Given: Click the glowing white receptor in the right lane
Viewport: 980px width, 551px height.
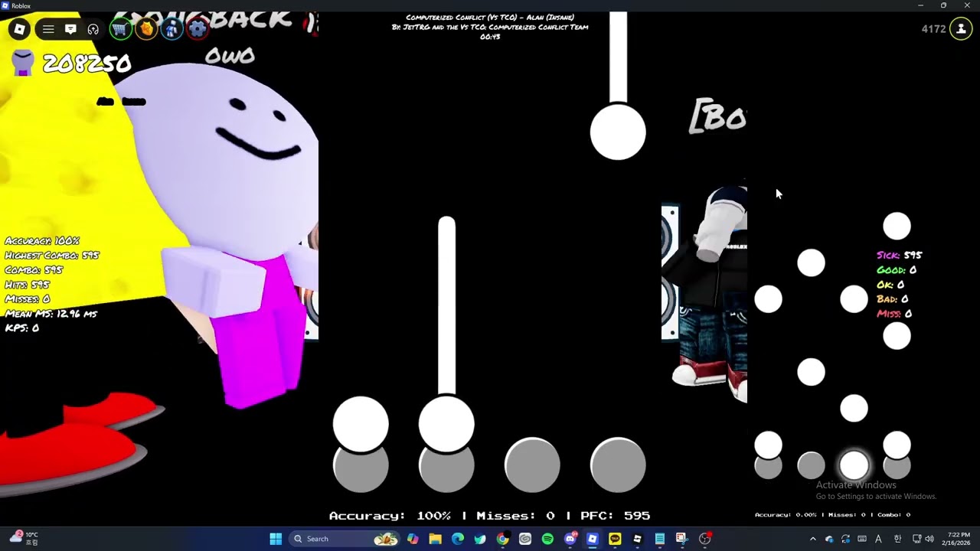Looking at the screenshot, I should coord(854,465).
